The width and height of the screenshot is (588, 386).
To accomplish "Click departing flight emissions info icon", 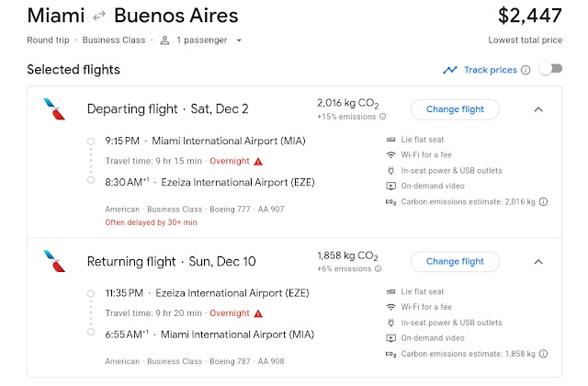I will coord(382,117).
